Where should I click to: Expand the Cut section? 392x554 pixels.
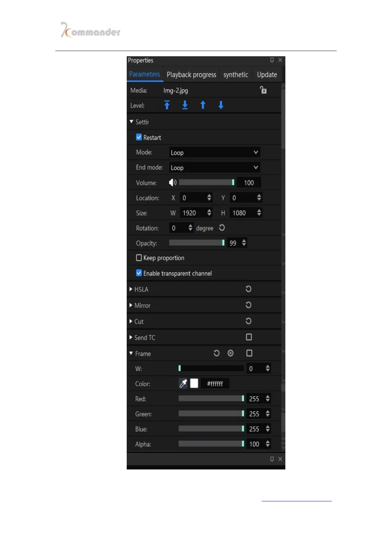pos(131,321)
